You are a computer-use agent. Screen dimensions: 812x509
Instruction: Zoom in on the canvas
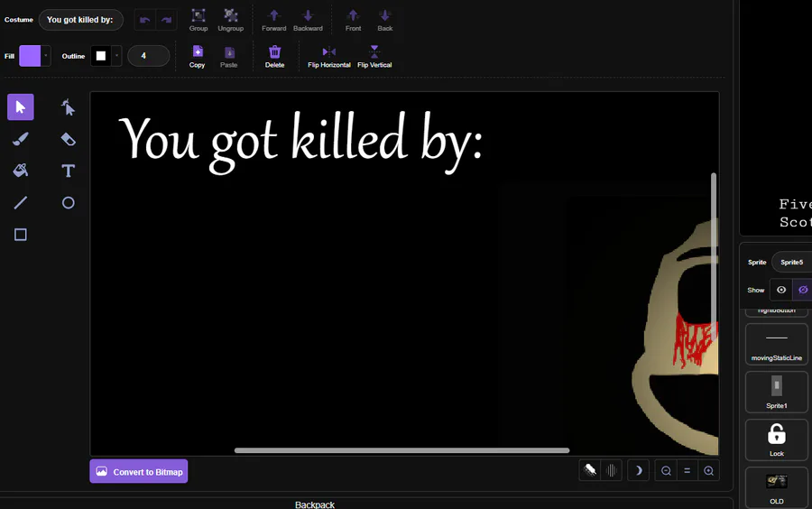[x=708, y=471]
